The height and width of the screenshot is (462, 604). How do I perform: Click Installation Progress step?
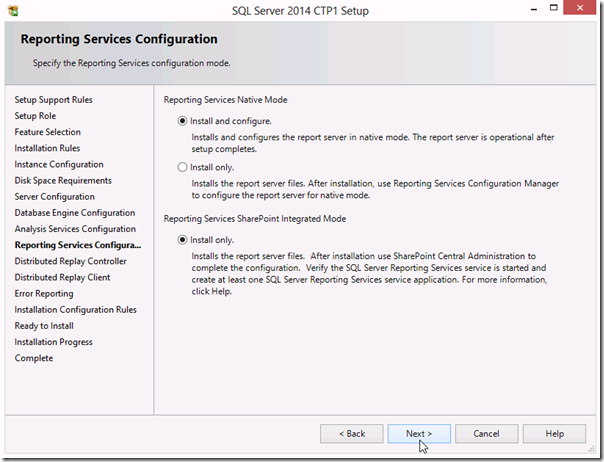[x=54, y=343]
